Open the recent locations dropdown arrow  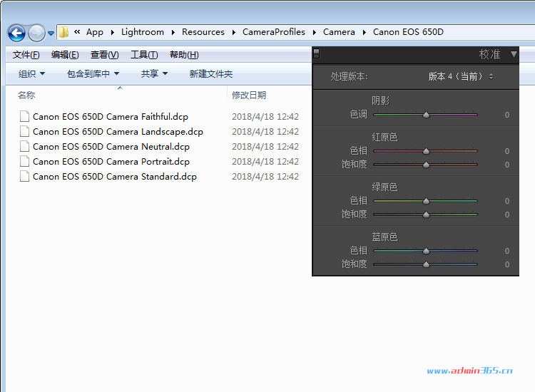[51, 33]
